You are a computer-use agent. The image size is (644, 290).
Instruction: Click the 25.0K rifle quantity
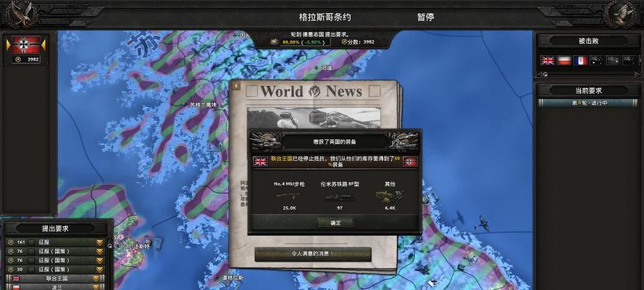289,208
